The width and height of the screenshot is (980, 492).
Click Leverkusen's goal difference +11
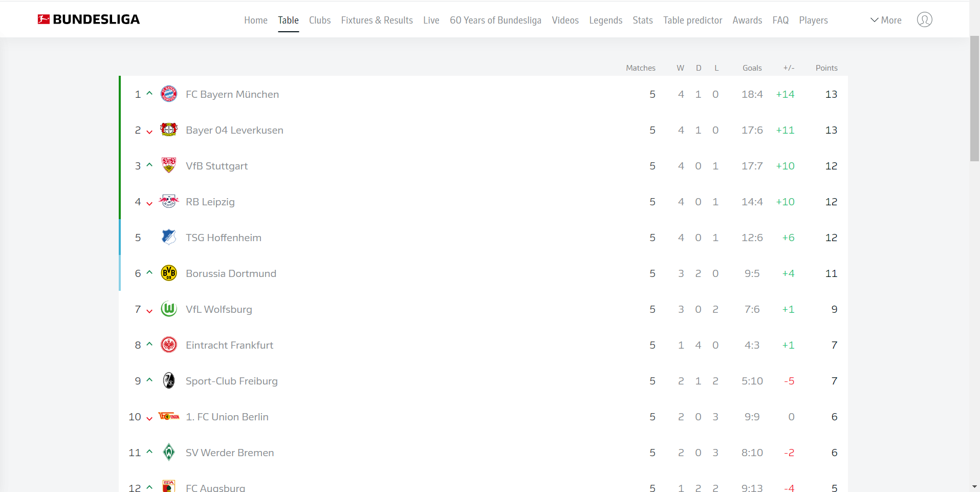click(x=785, y=130)
